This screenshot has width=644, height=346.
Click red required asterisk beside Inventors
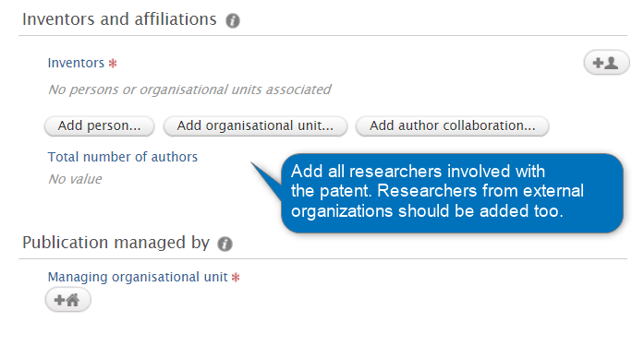point(113,63)
